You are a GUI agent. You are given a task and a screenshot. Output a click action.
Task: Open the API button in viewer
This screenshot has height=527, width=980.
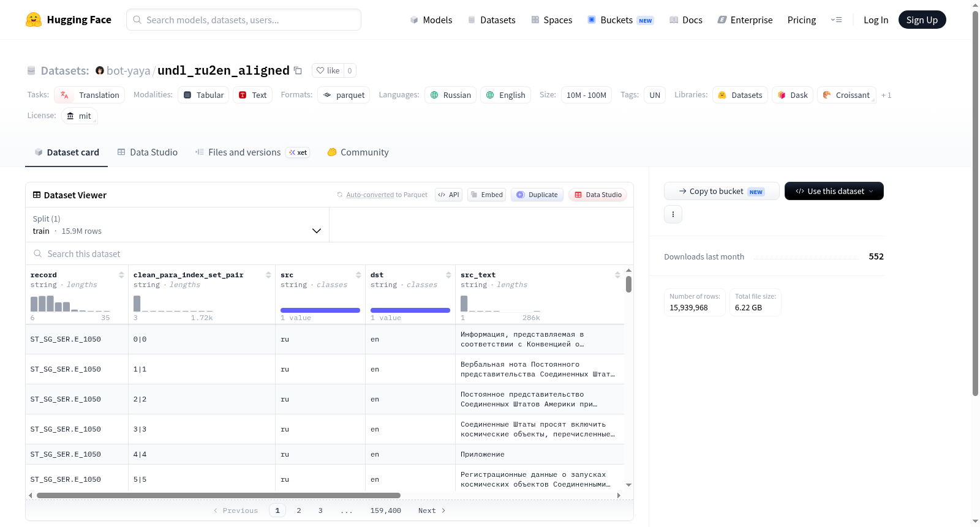tap(448, 195)
